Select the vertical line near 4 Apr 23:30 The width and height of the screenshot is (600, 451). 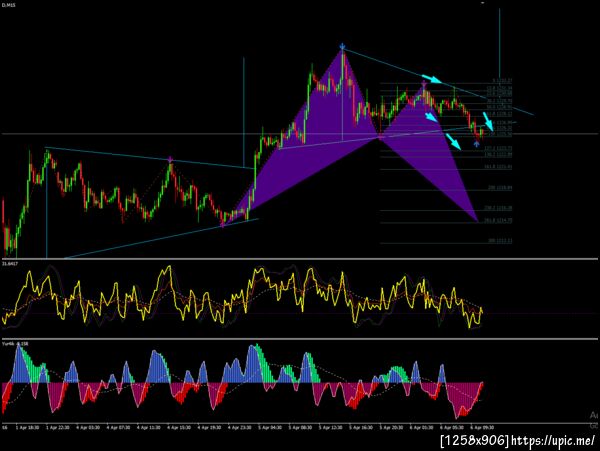click(x=244, y=112)
